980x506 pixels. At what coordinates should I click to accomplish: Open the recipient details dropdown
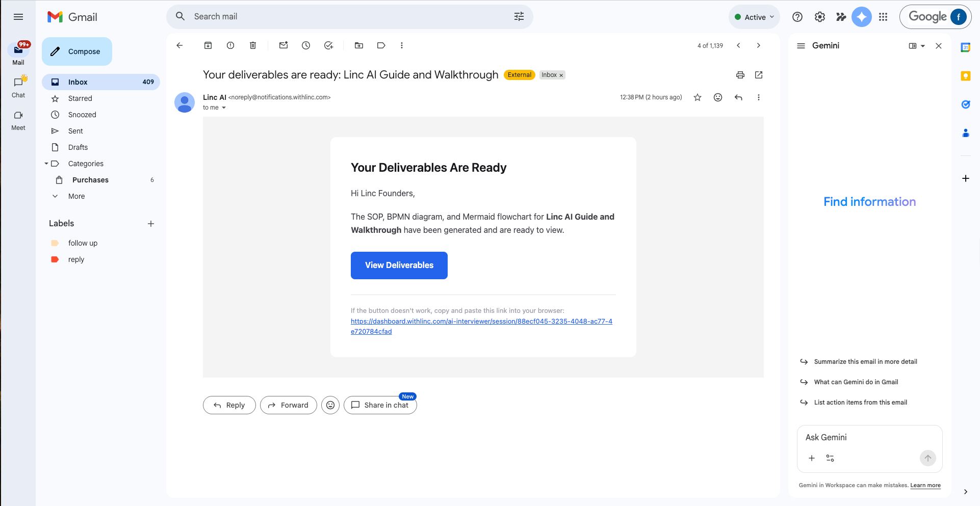coord(223,108)
